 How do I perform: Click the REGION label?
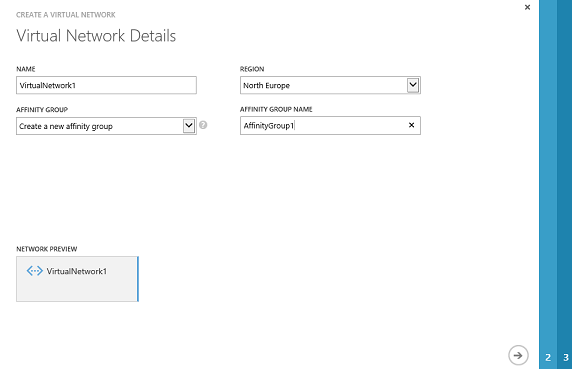click(252, 69)
